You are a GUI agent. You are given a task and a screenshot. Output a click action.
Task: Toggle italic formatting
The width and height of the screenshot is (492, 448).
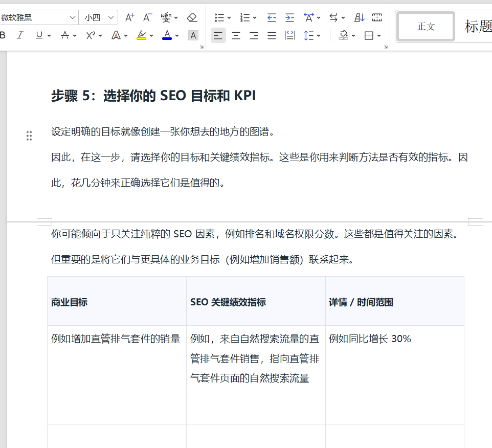tap(20, 35)
